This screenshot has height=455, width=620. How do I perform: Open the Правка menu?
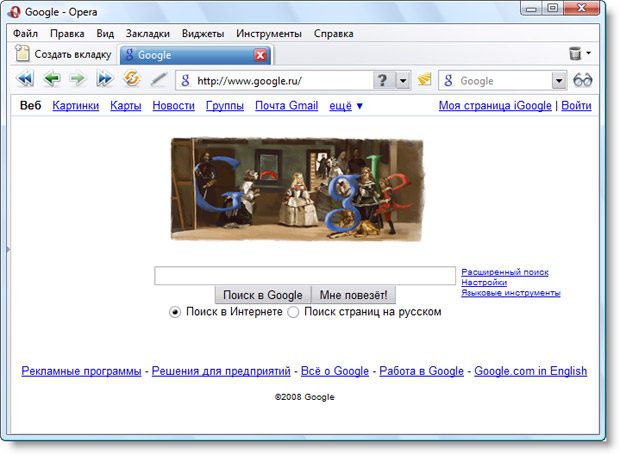(67, 34)
